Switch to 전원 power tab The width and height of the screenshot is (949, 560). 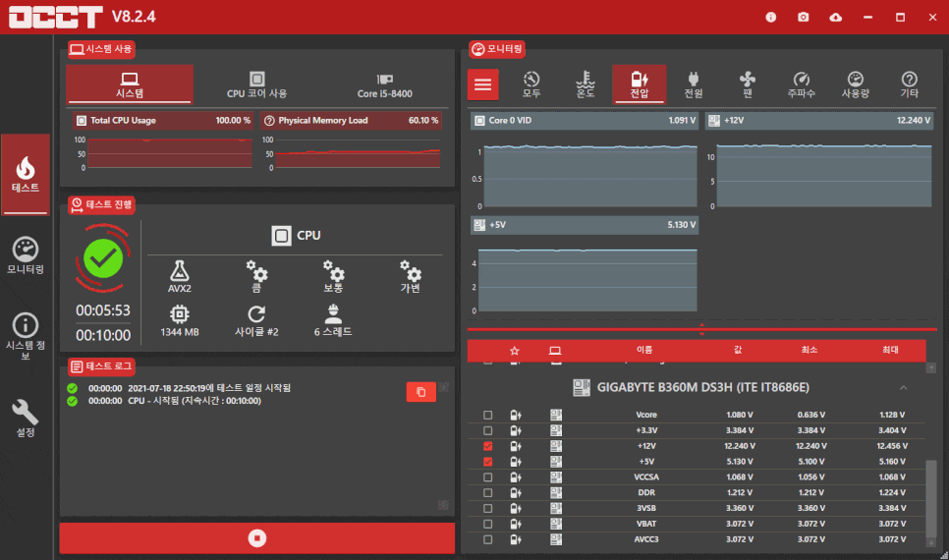[694, 84]
